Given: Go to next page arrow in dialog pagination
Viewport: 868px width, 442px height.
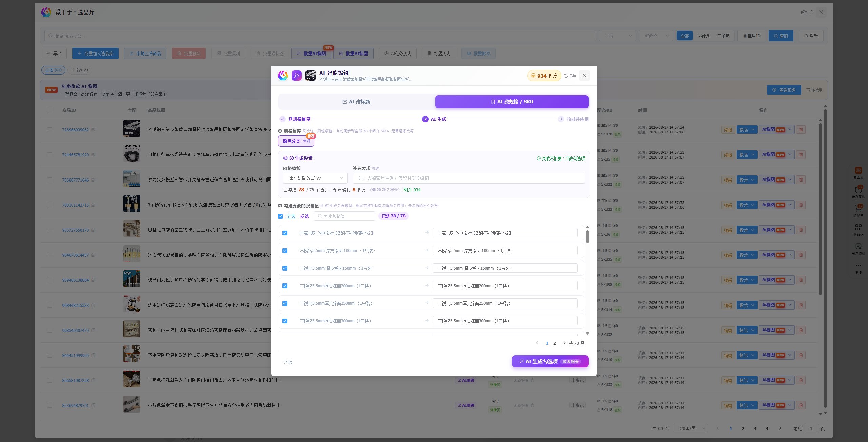Looking at the screenshot, I should [564, 343].
